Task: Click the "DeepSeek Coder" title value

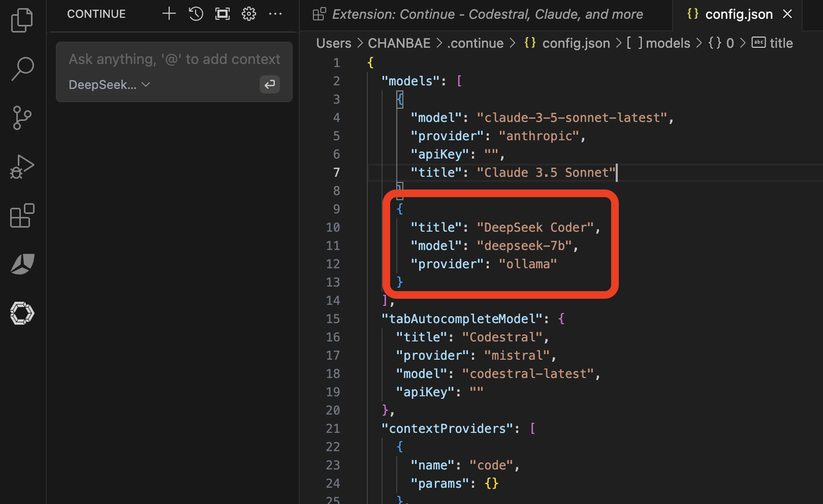Action: coord(535,227)
